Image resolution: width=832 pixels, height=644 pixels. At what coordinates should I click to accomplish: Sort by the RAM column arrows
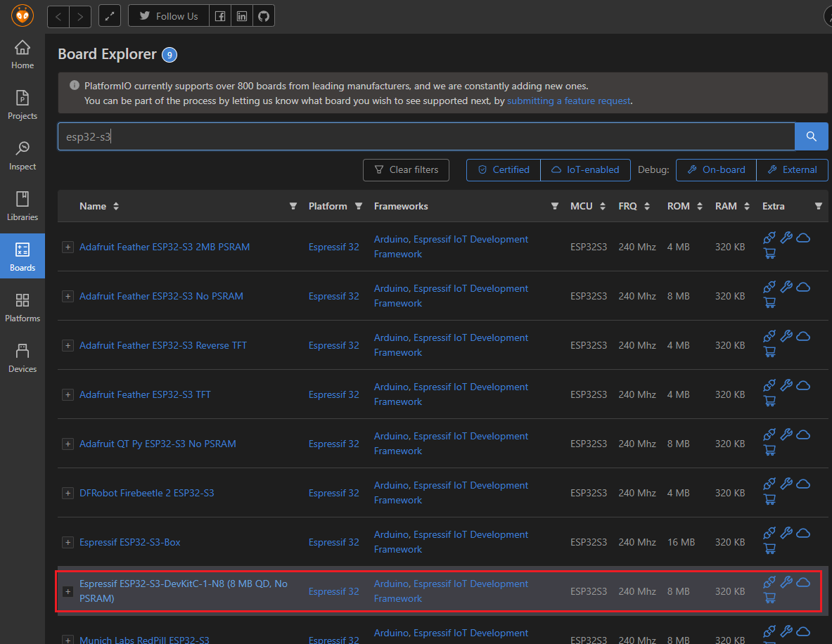[x=747, y=207]
